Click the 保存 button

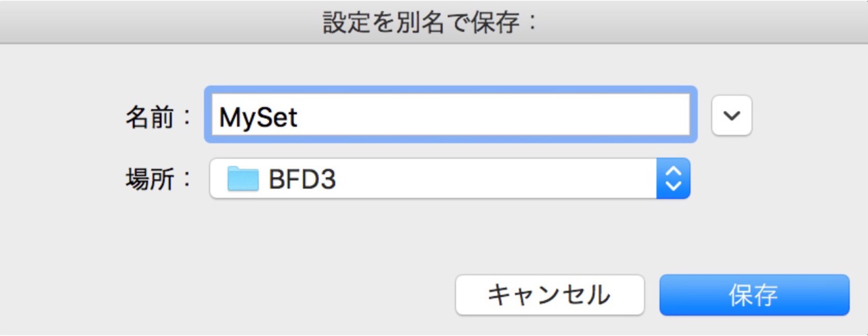coord(754,295)
